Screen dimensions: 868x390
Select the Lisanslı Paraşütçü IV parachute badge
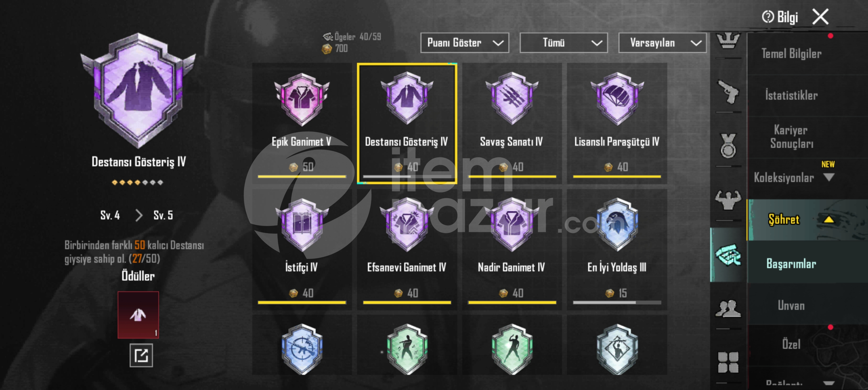[617, 123]
